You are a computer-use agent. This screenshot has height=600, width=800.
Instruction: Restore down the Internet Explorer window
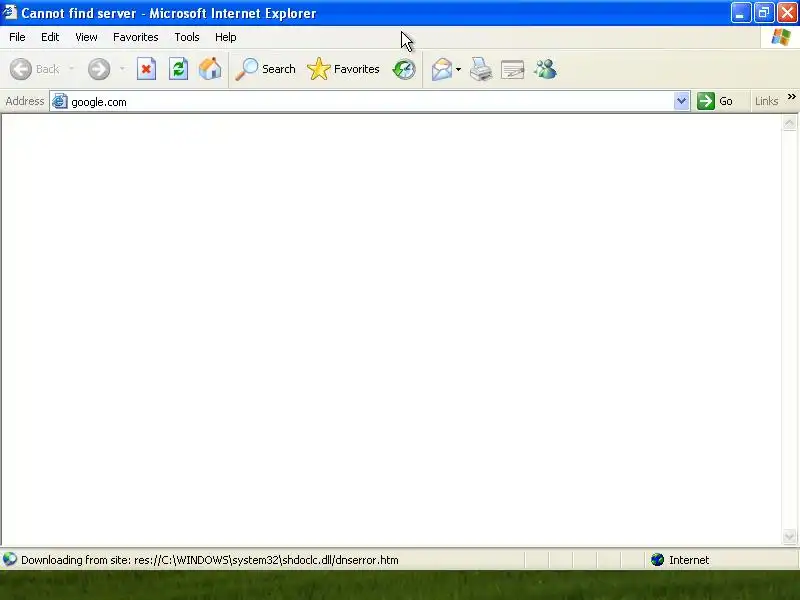[764, 13]
